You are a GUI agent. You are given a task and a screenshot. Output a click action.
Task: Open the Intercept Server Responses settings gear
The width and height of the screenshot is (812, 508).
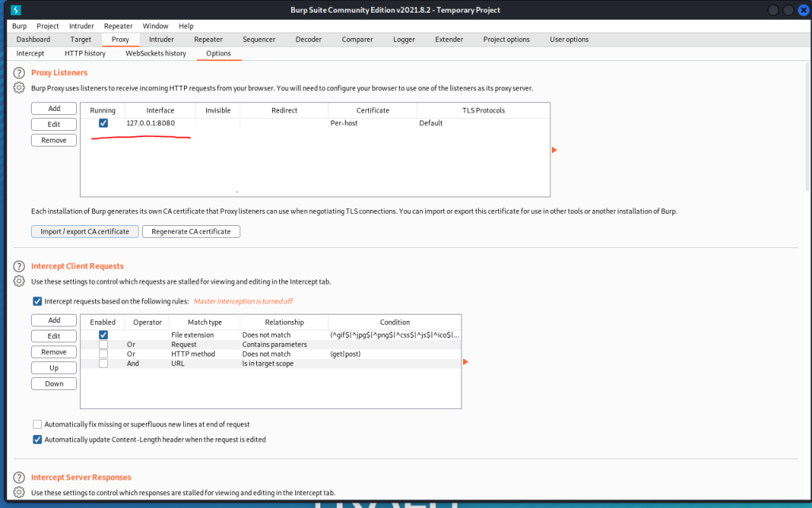[17, 491]
